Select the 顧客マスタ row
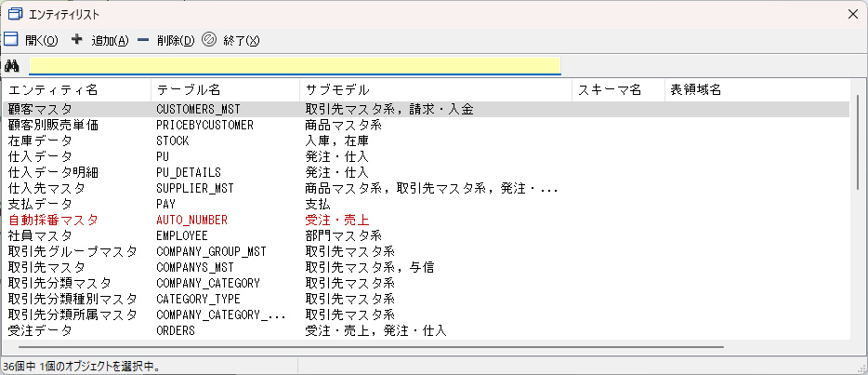The height and width of the screenshot is (375, 868). click(427, 110)
